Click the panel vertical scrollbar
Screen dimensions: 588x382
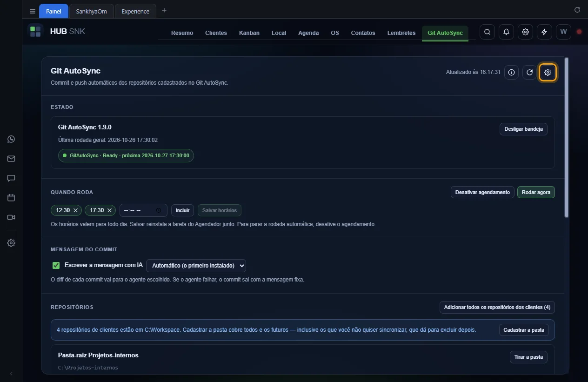(x=566, y=137)
